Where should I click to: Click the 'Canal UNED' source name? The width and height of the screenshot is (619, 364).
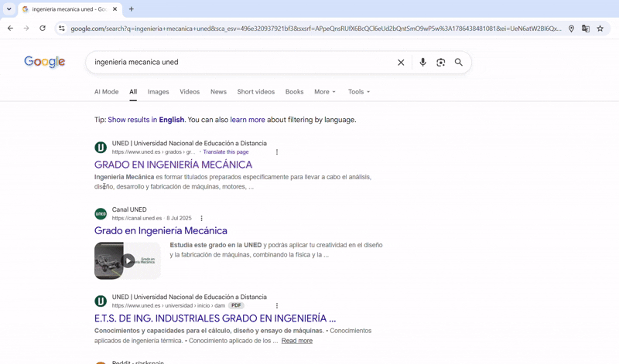[x=129, y=209]
